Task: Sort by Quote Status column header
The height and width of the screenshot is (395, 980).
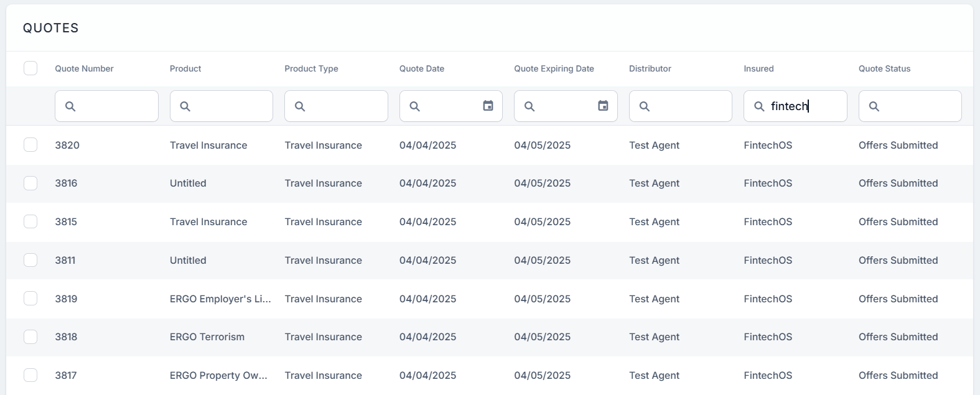Action: (884, 68)
